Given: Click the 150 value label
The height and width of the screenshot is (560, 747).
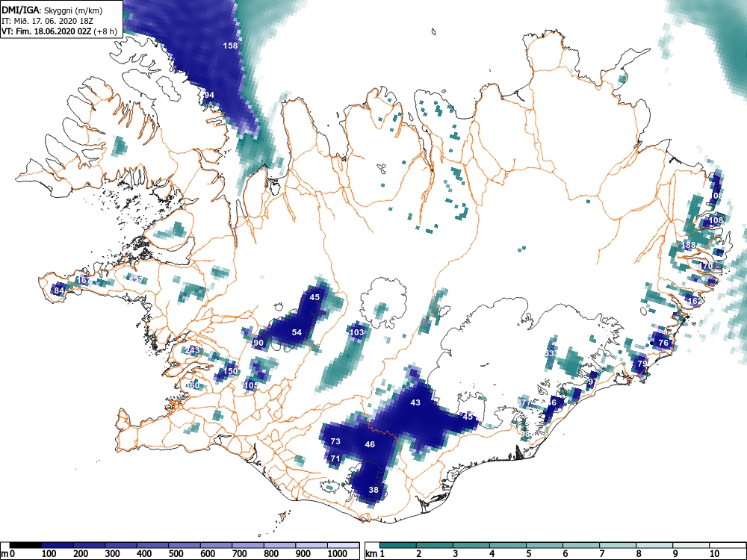Looking at the screenshot, I should click(230, 371).
